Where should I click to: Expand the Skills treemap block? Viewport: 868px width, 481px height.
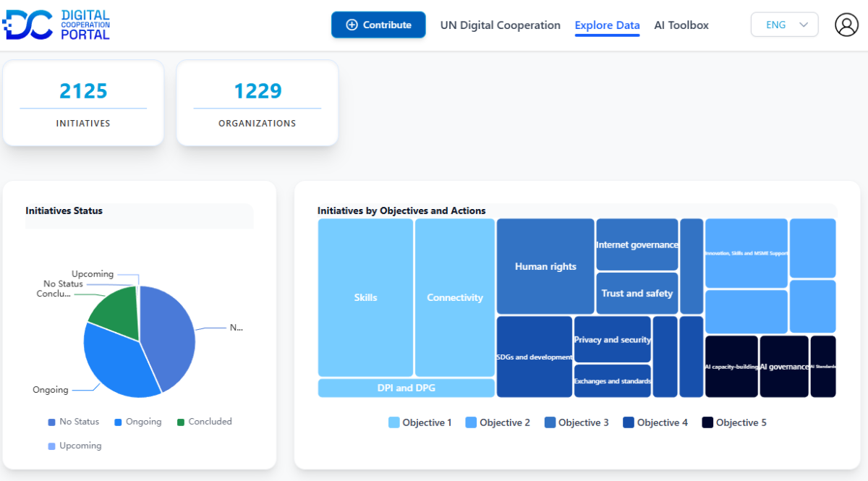click(365, 297)
